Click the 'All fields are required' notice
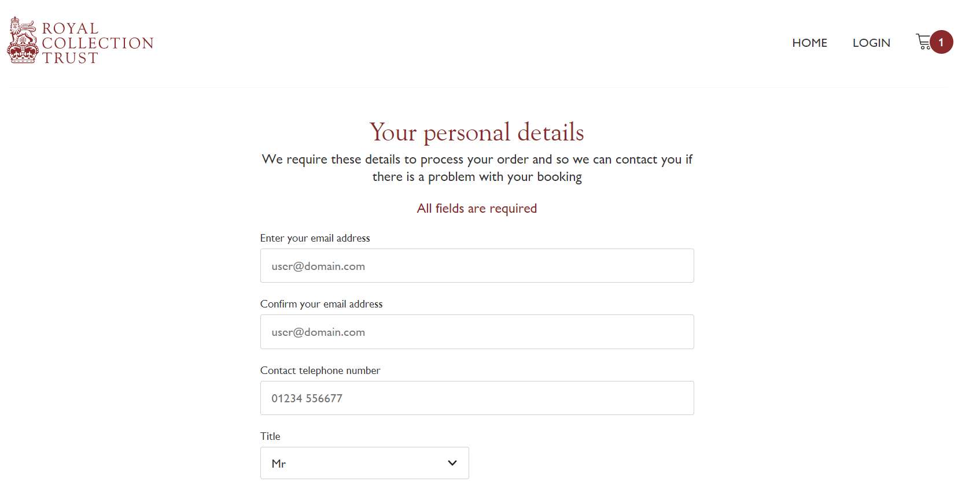980x489 pixels. pyautogui.click(x=477, y=209)
